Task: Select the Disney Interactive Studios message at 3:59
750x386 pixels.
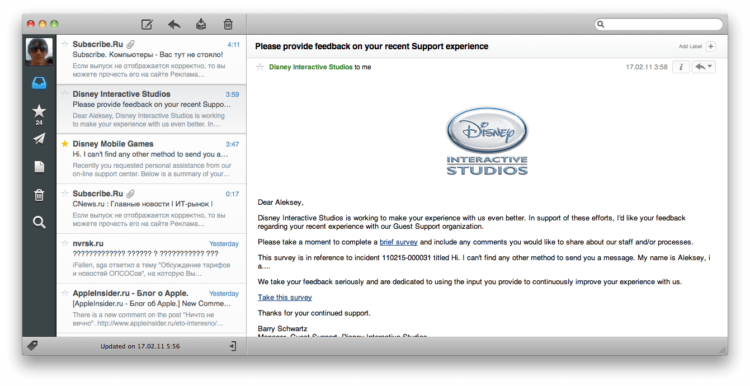Action: tap(152, 109)
